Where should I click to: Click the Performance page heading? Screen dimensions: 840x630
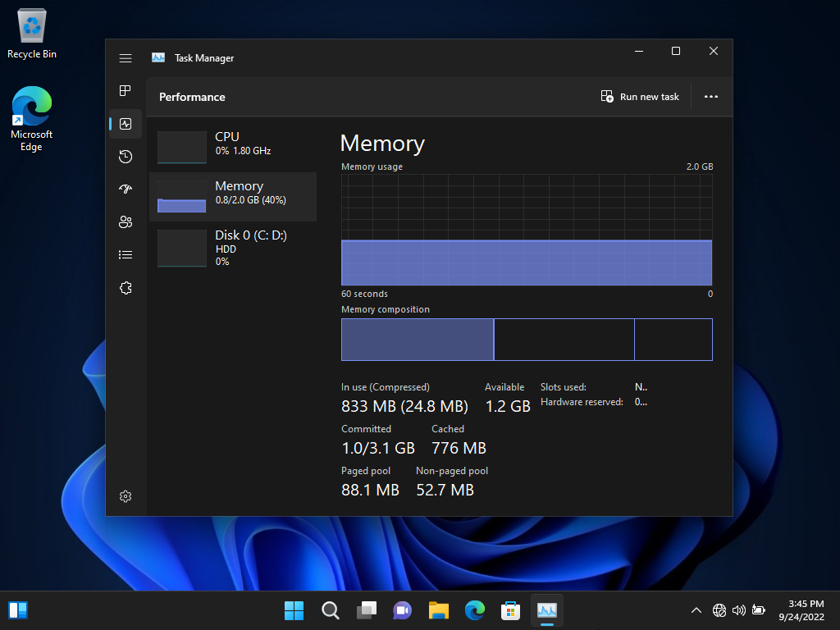[x=192, y=97]
